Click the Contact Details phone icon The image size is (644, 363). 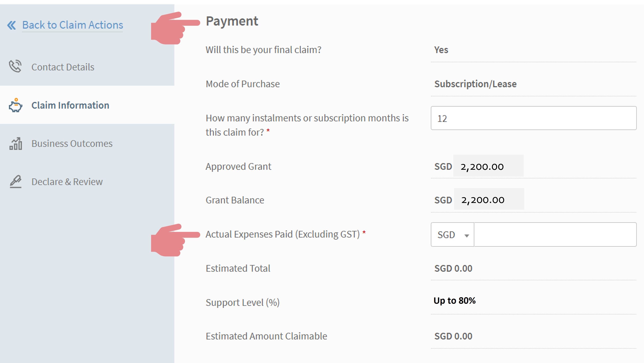click(15, 66)
